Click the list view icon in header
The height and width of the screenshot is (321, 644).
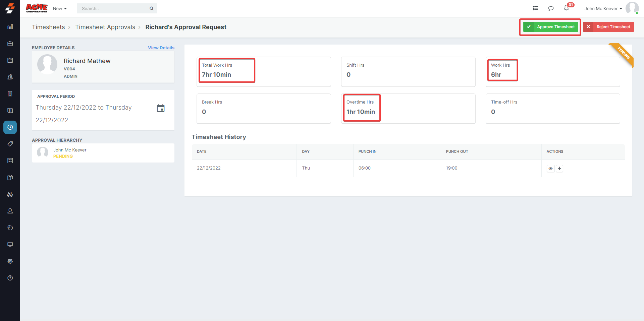pos(535,8)
